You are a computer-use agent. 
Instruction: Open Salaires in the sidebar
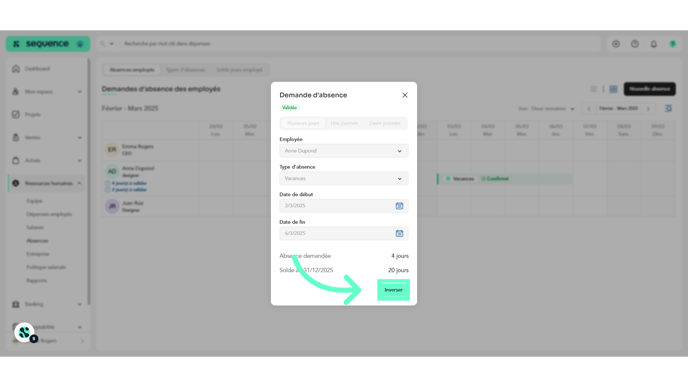(35, 227)
